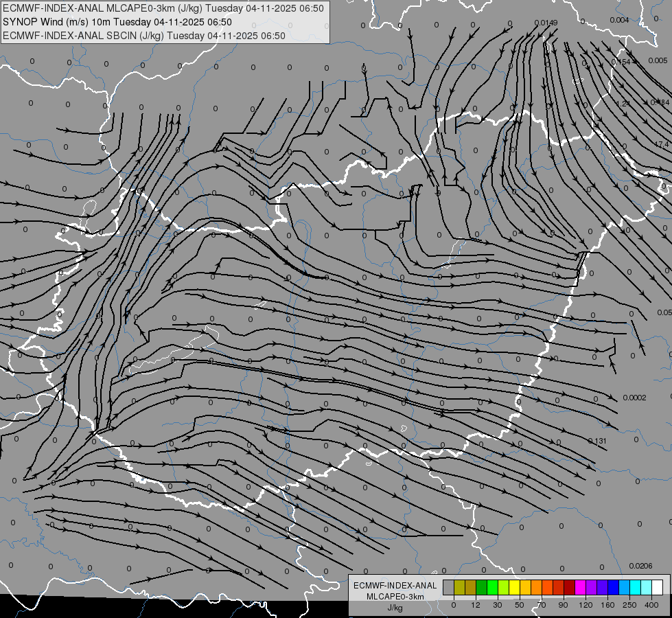Click the legend tick label 12
Image resolution: width=672 pixels, height=618 pixels.
476,605
